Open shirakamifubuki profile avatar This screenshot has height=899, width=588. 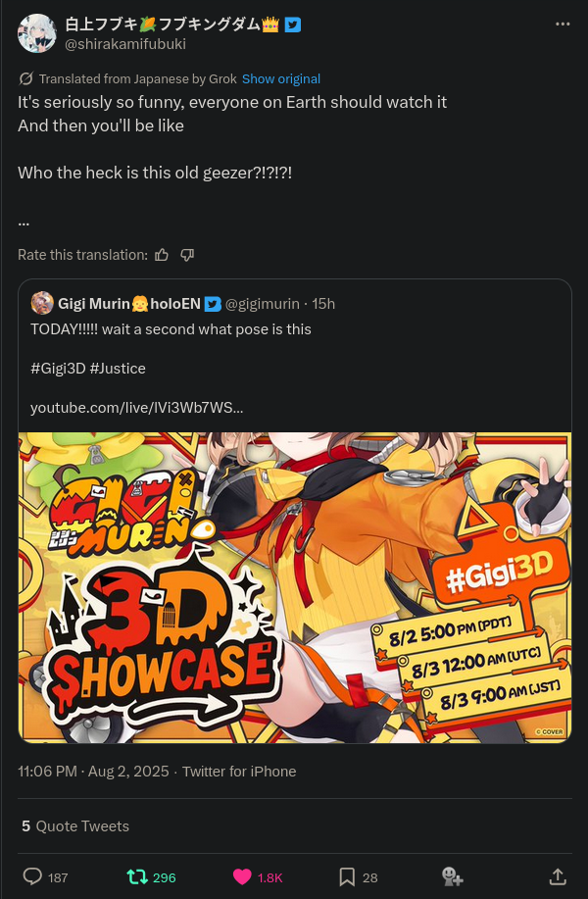pyautogui.click(x=36, y=33)
